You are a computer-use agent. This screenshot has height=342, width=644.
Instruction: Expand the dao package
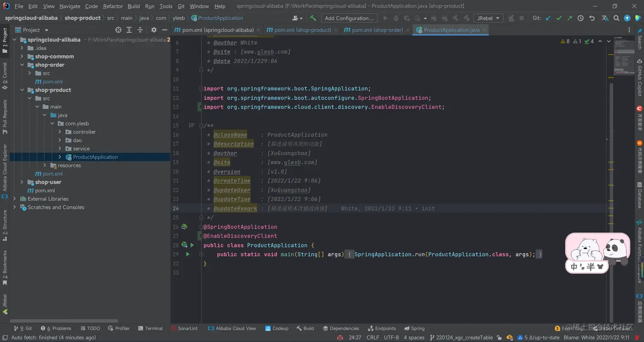tap(60, 140)
